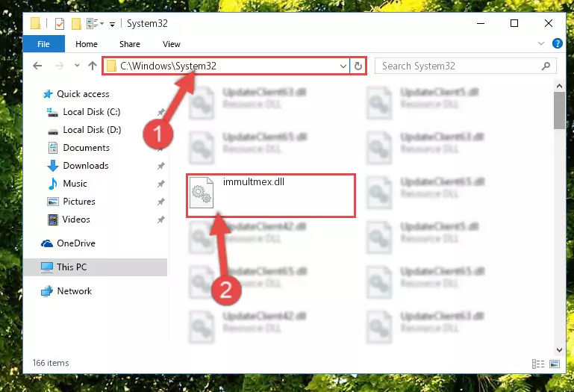Select OneDrive in navigation pane
Viewport: 574px width, 392px height.
(x=76, y=243)
